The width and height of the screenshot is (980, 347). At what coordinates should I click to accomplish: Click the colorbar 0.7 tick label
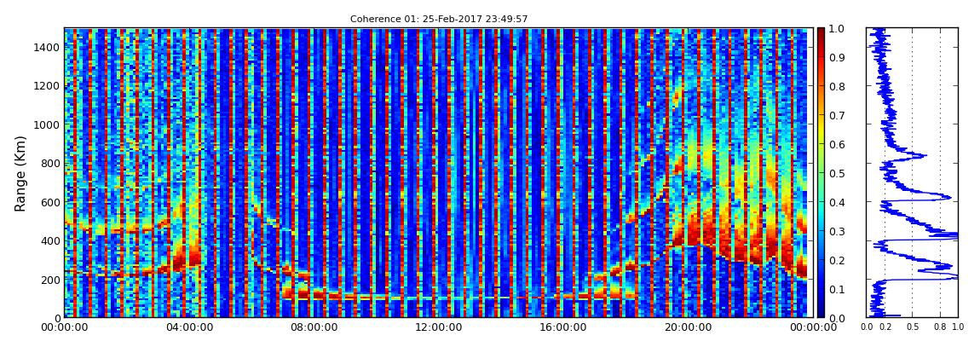coord(839,116)
